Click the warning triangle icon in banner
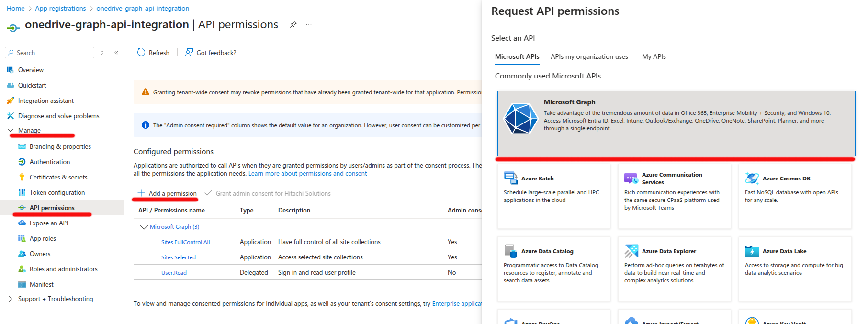Image resolution: width=868 pixels, height=324 pixels. (x=146, y=92)
